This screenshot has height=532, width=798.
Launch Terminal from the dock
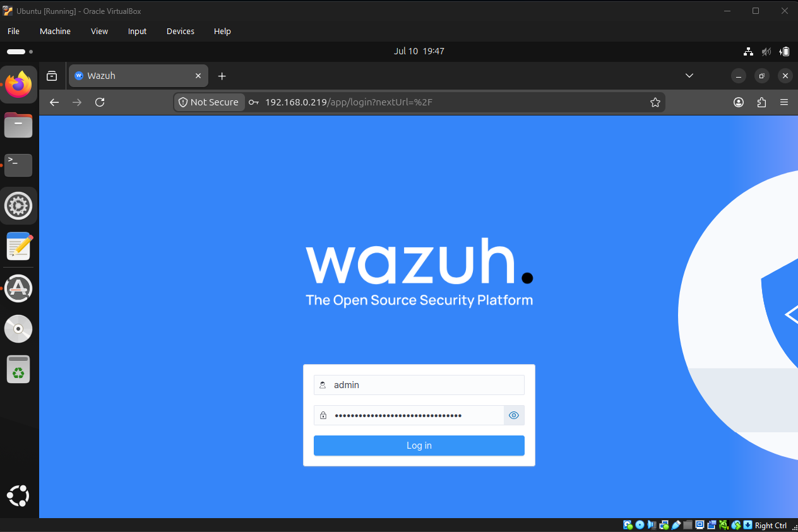tap(18, 165)
